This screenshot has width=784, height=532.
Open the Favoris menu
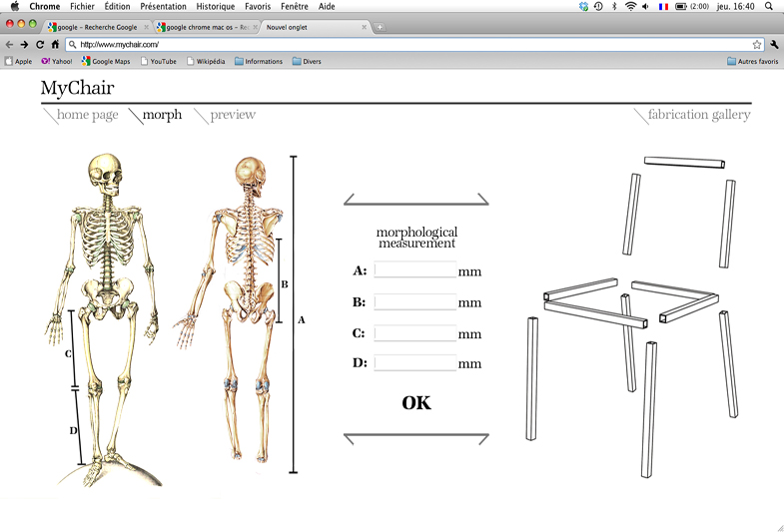pyautogui.click(x=258, y=7)
